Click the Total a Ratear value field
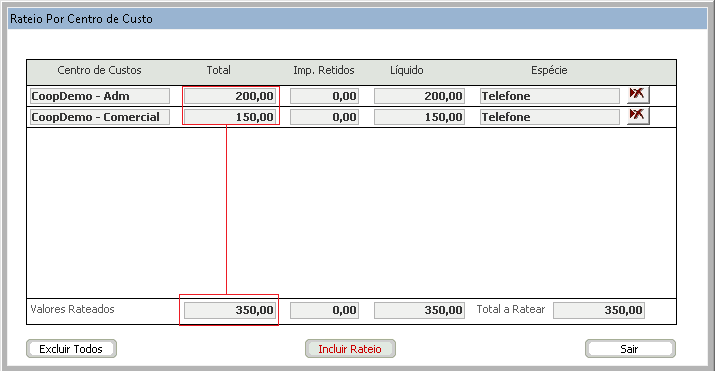Screen dimensions: 715x371 [599, 310]
